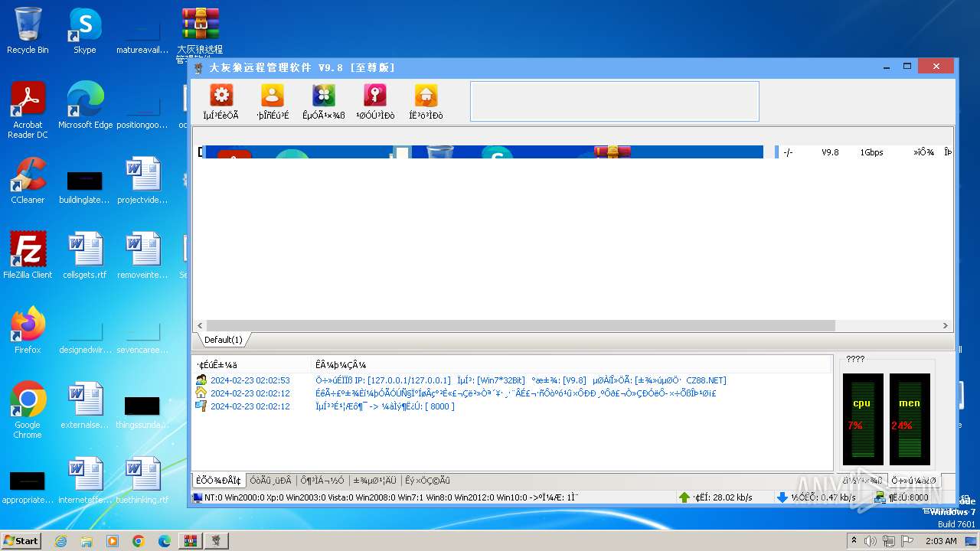
Task: Select log entry 2024-02-23 02:02:53
Action: (250, 380)
